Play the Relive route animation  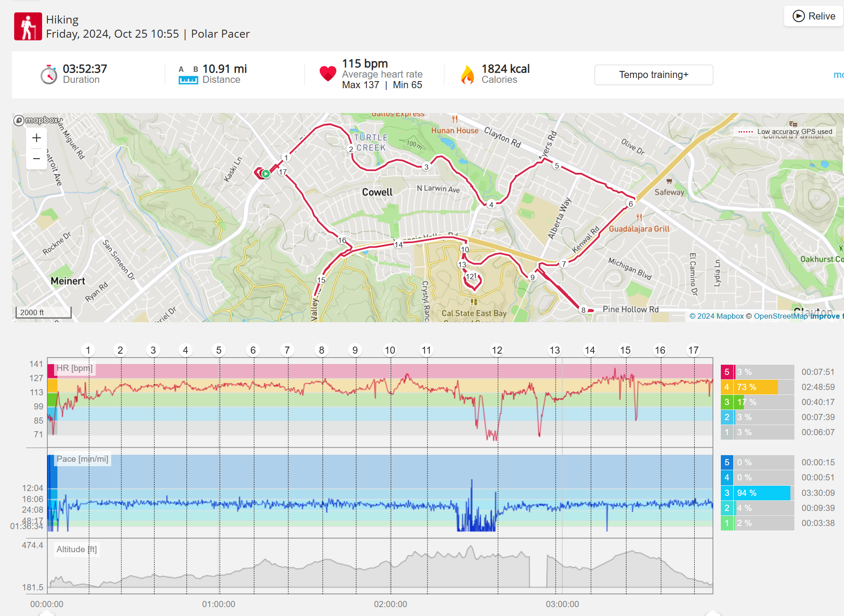[813, 16]
